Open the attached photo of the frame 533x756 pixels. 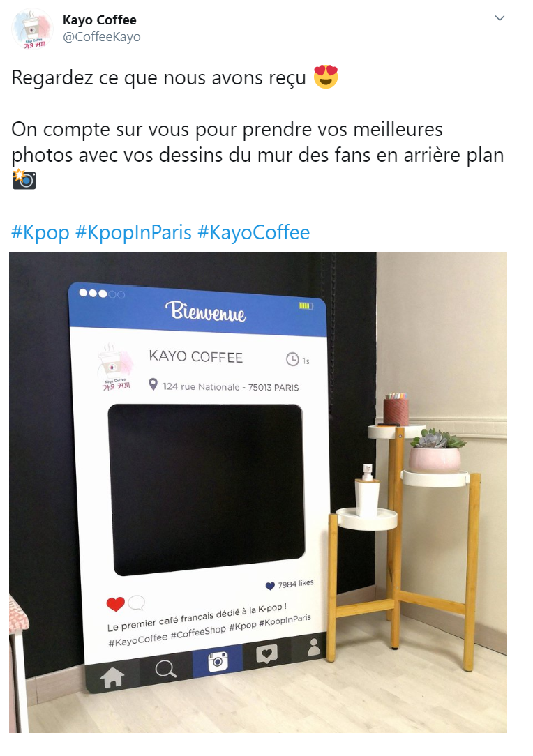pos(258,492)
